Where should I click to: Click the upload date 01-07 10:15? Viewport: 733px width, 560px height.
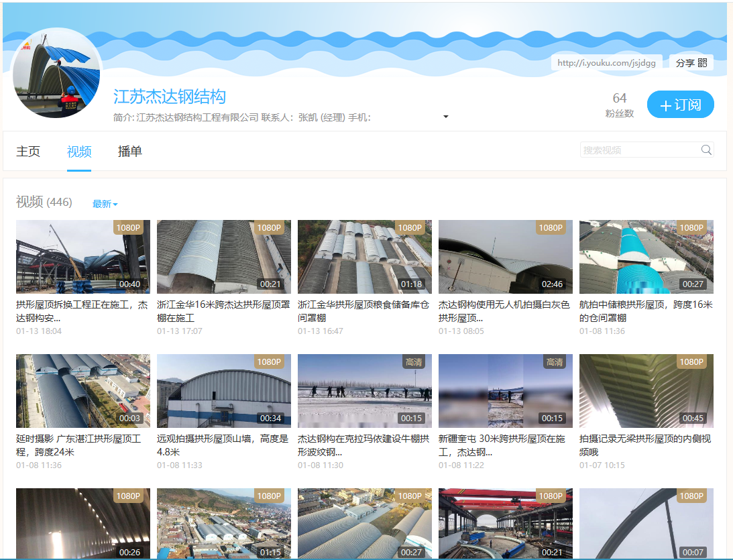click(x=602, y=465)
